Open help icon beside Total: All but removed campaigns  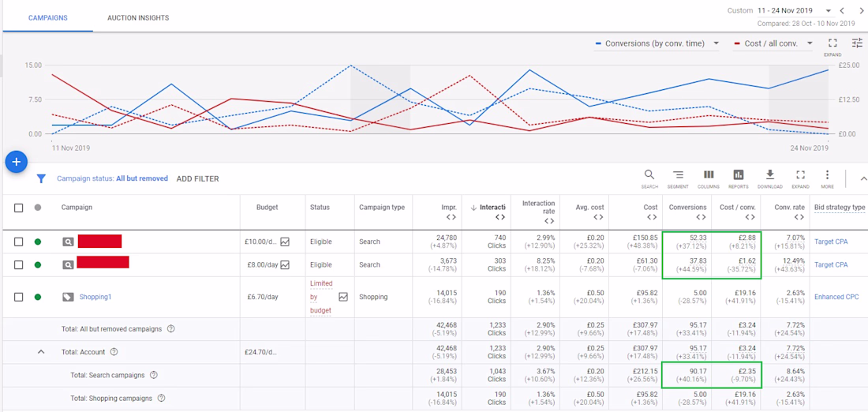171,329
